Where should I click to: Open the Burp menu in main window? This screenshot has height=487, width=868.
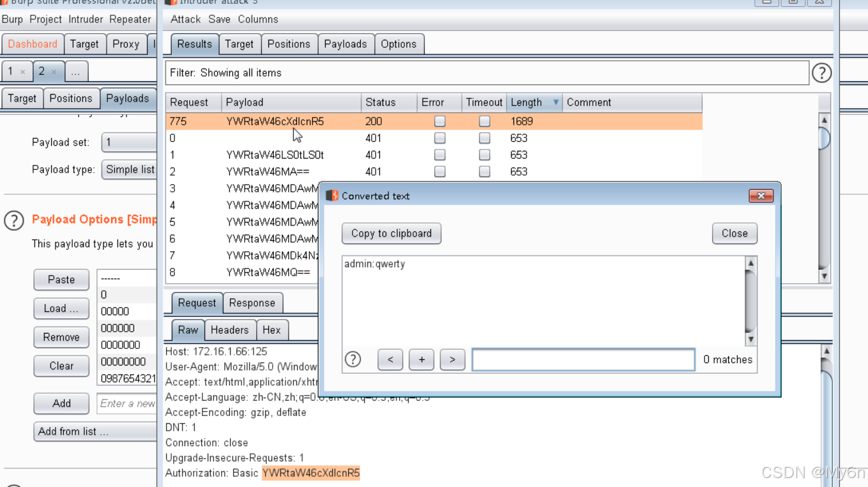[x=12, y=19]
